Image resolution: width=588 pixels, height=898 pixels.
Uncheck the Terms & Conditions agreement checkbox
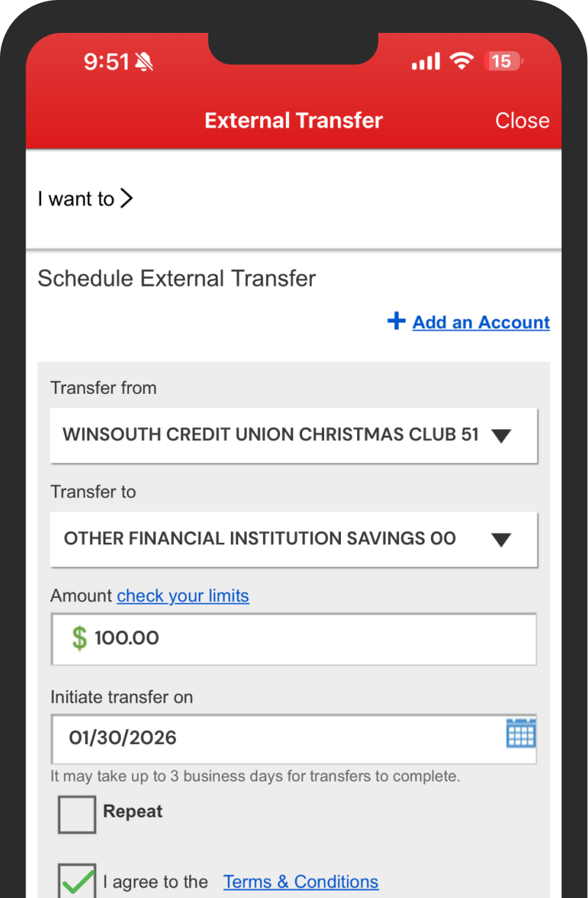[x=77, y=880]
